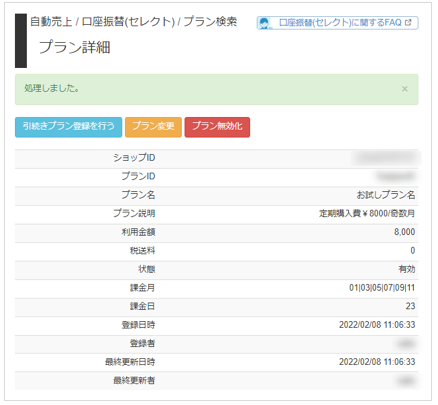Viewport: 438px width, 405px height.
Task: Click the プラン詳細 heading
Action: tap(75, 47)
